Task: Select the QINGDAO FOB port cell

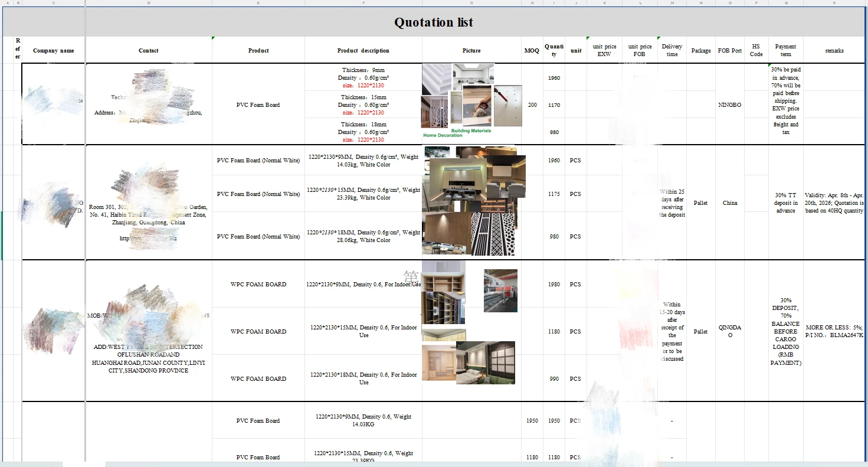Action: coord(730,331)
